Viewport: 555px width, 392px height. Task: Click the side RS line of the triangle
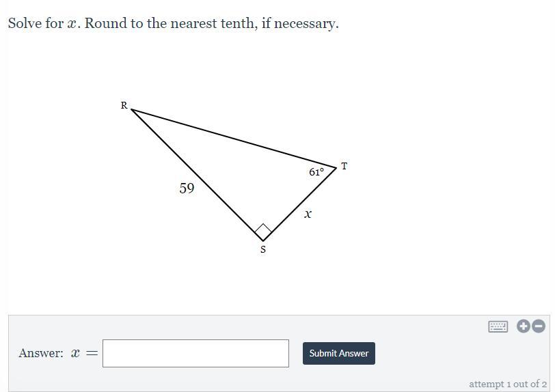coord(197,175)
